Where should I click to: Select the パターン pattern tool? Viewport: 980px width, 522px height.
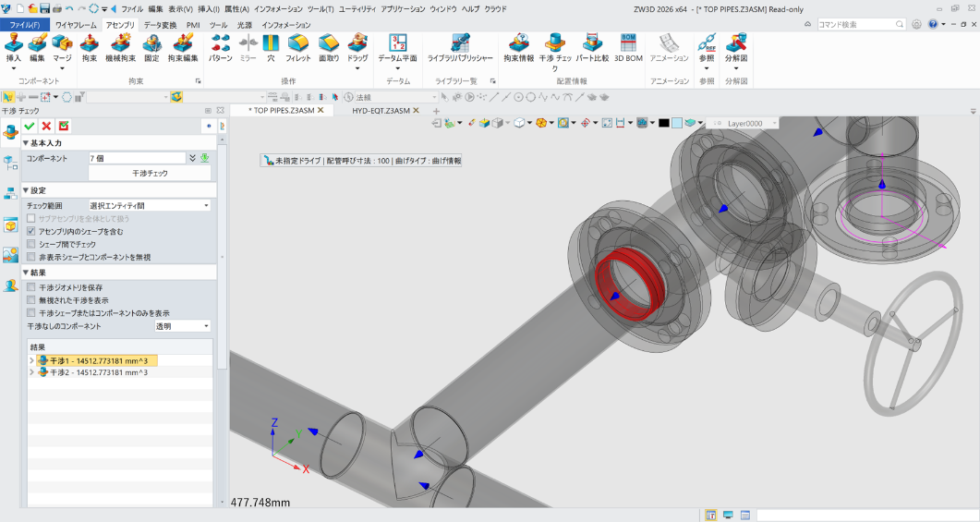220,48
